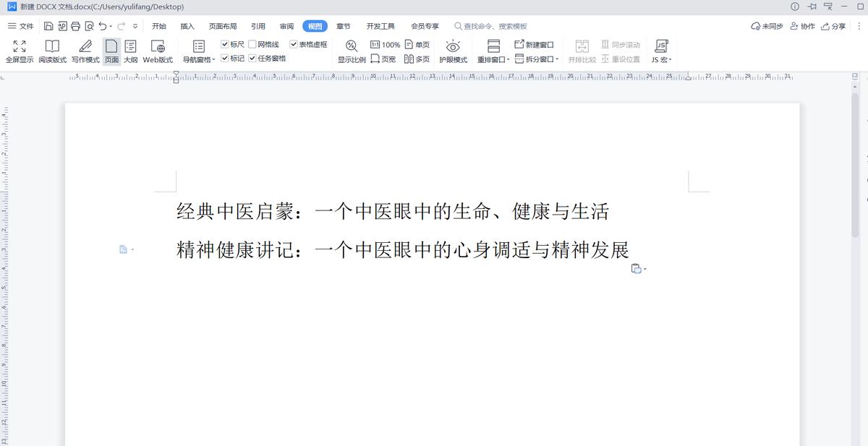
Task: Enable 护眼模式 eye protection mode
Action: [453, 51]
